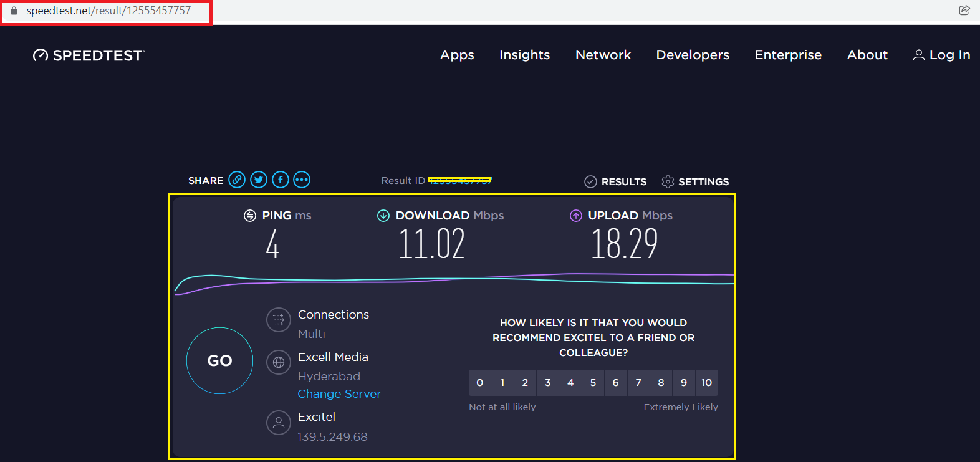Open the Insights menu
The image size is (980, 462).
[x=524, y=55]
